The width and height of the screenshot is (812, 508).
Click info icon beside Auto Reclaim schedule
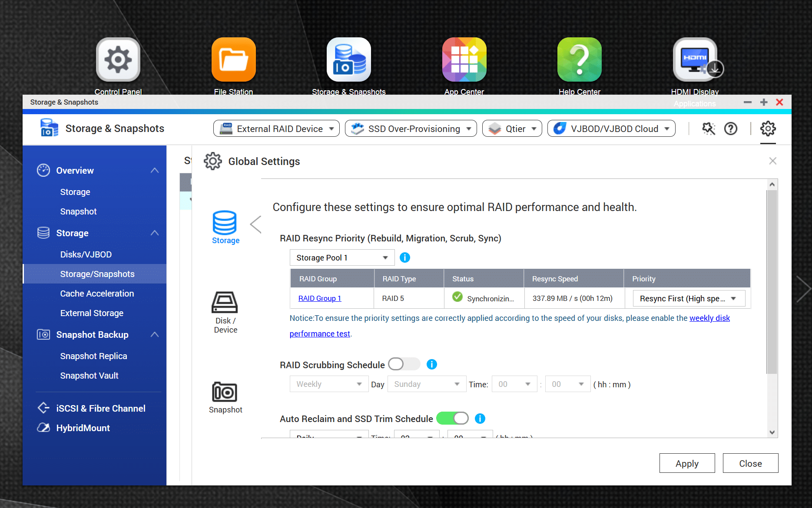tap(480, 419)
